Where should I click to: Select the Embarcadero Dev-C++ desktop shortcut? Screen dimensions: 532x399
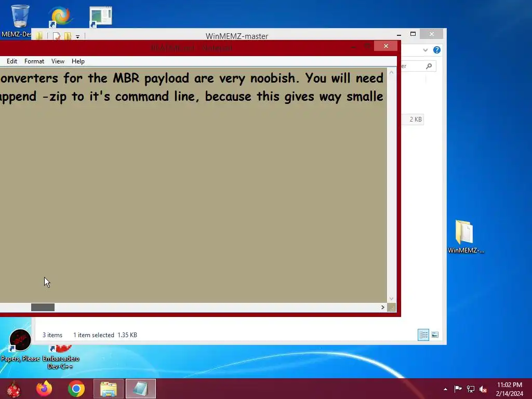coord(61,357)
